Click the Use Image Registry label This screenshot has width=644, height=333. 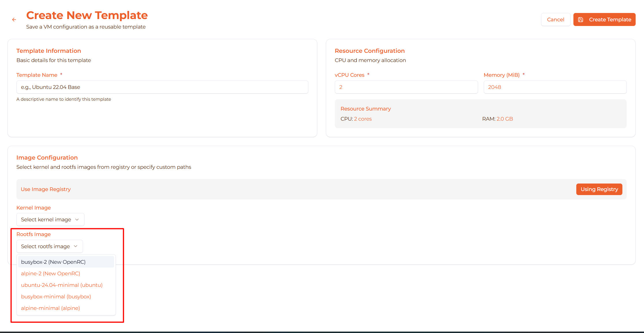pyautogui.click(x=46, y=189)
